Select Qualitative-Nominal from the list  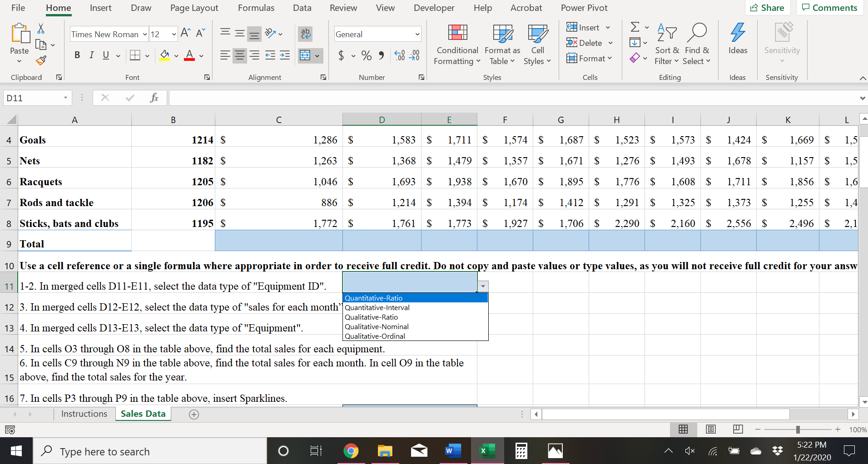pos(377,326)
